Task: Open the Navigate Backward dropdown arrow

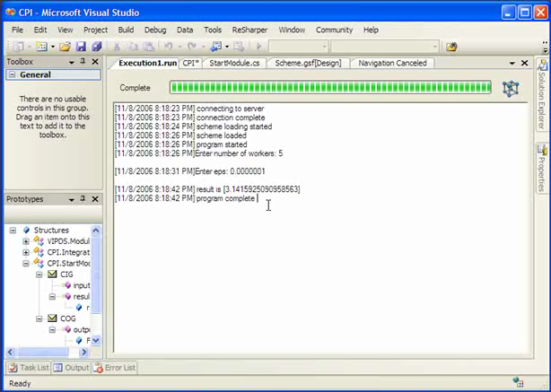Action: [x=227, y=47]
